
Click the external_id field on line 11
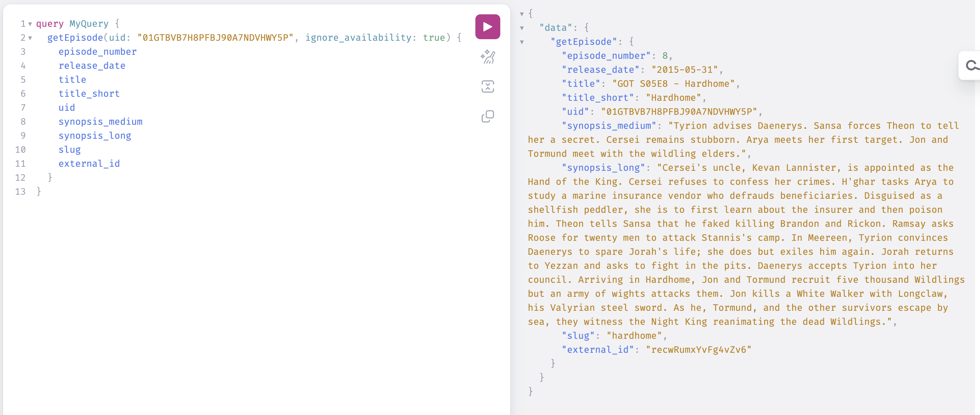pyautogui.click(x=89, y=164)
